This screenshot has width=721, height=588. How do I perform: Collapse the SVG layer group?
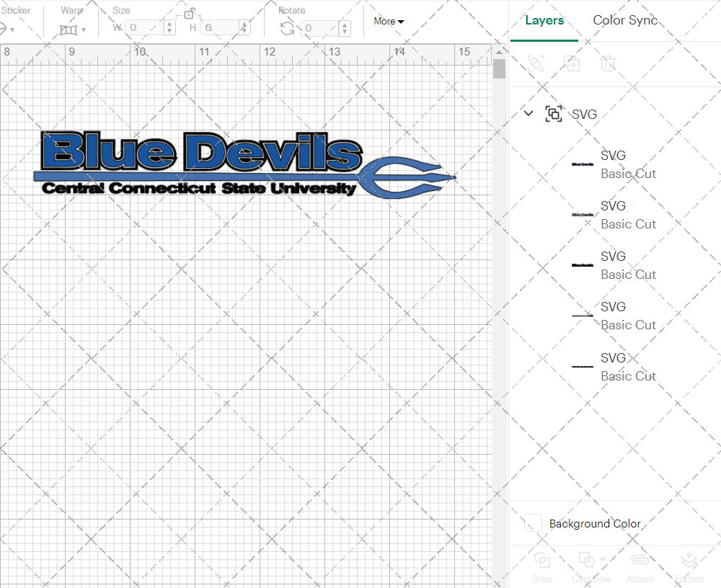point(528,113)
